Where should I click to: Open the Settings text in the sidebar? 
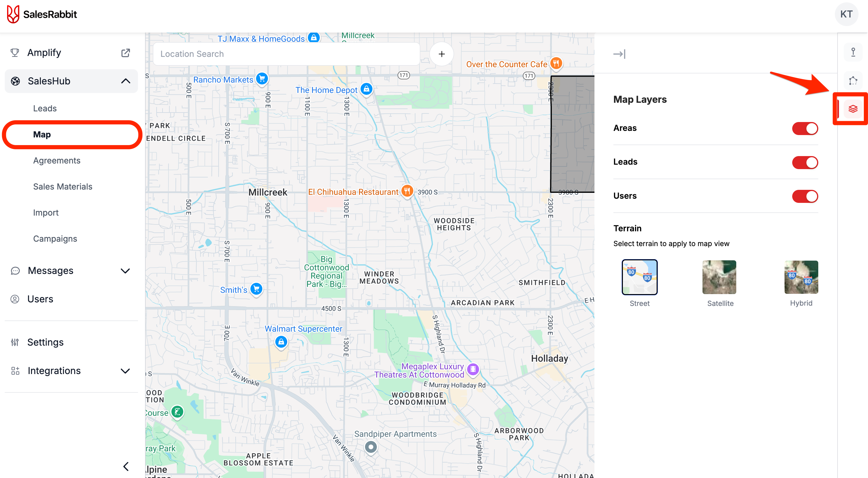coord(46,342)
